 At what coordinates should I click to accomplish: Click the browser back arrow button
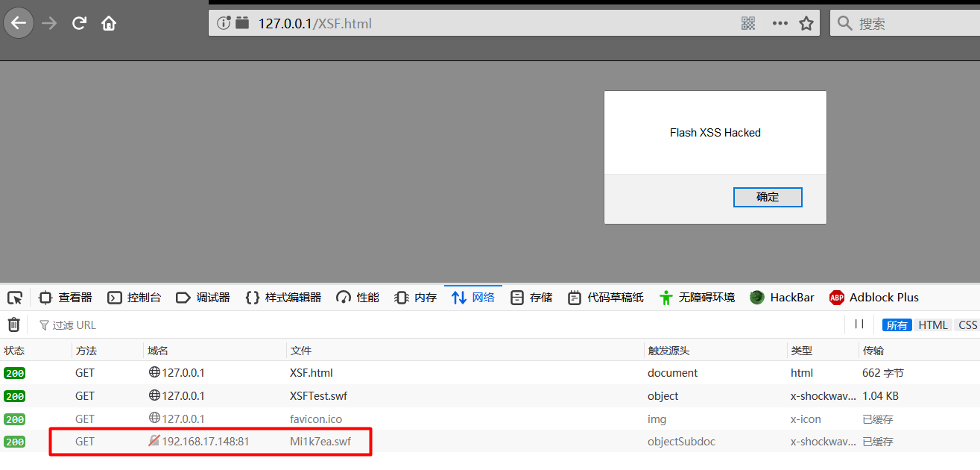click(19, 23)
